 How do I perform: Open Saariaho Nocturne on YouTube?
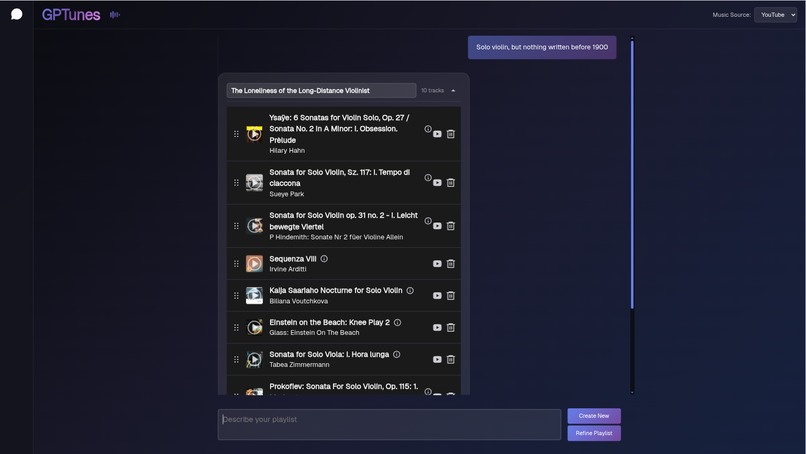click(x=437, y=296)
